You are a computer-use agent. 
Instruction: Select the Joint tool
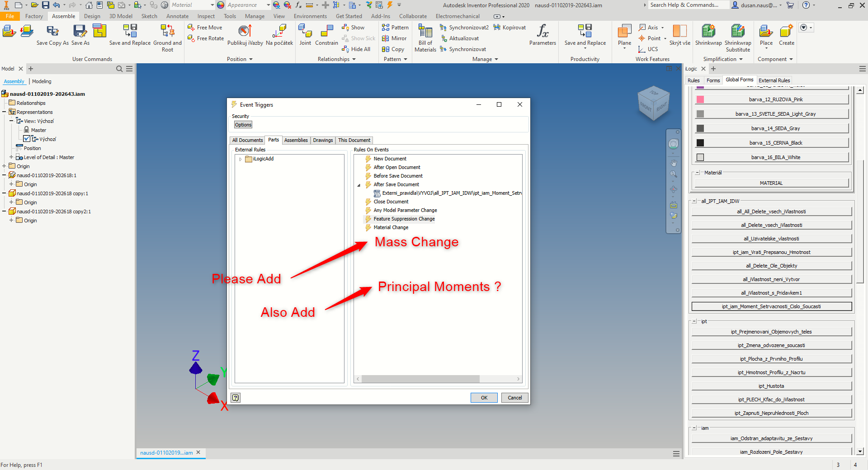point(305,35)
